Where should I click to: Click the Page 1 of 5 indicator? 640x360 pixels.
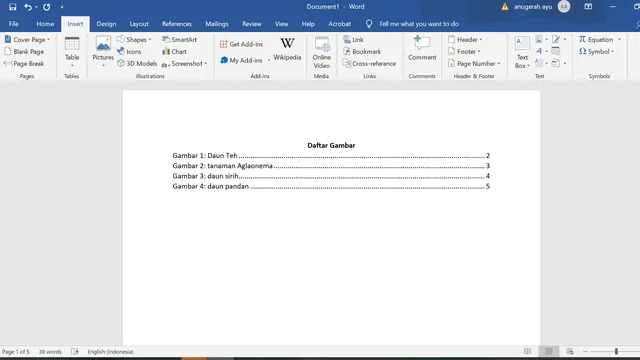click(x=16, y=352)
